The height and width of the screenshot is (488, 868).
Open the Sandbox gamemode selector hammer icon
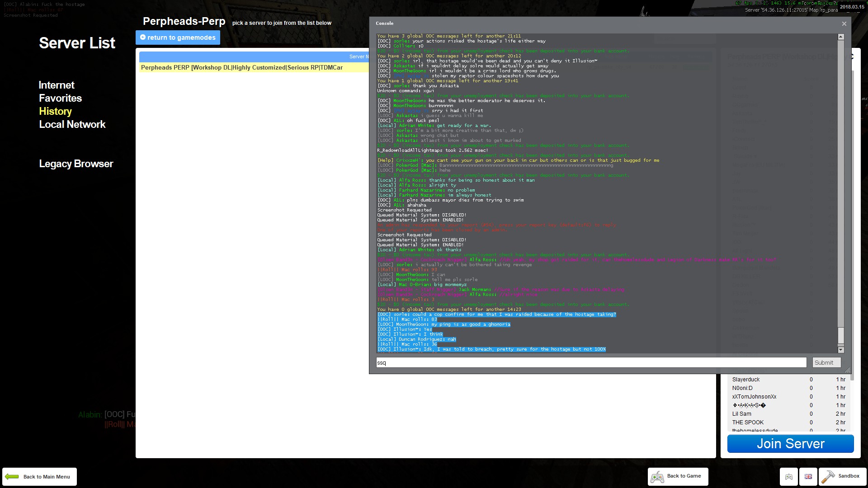828,476
